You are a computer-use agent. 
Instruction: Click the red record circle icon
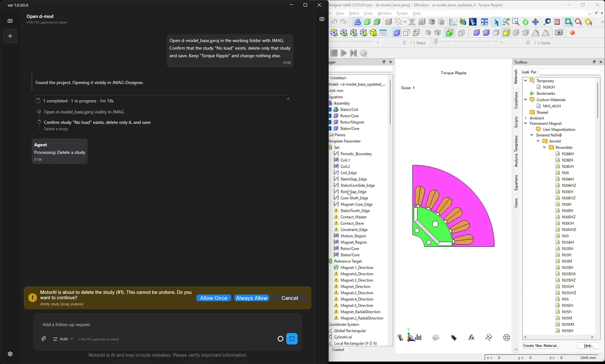[x=572, y=33]
